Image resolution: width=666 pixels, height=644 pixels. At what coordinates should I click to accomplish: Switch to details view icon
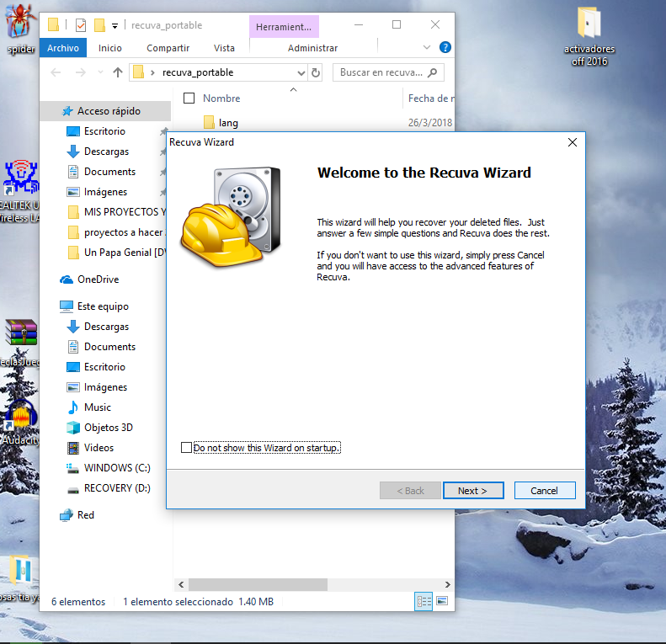point(424,602)
